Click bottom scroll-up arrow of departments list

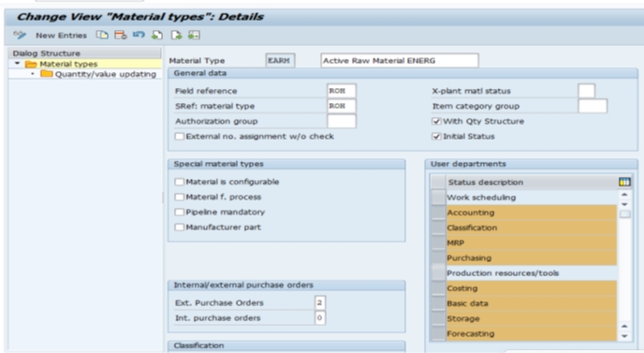[624, 326]
